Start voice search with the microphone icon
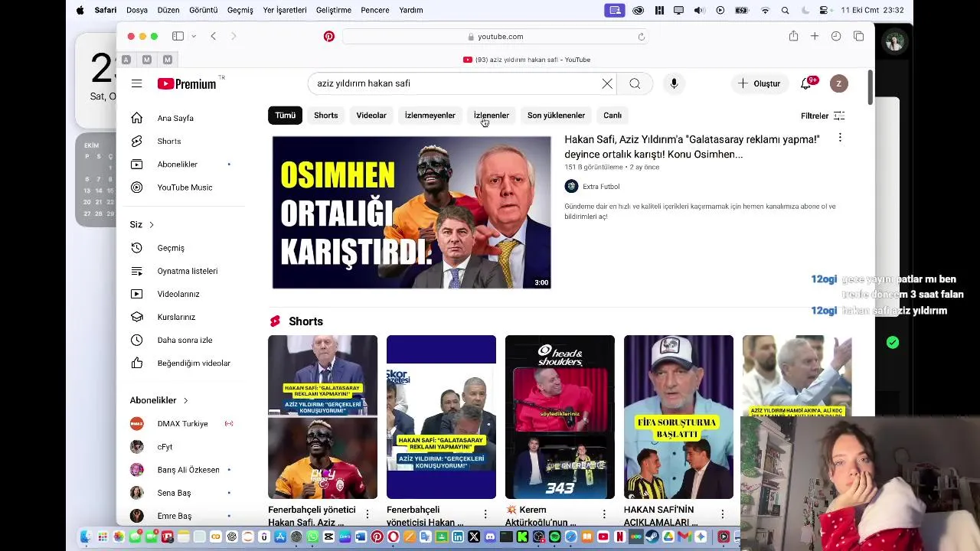The height and width of the screenshot is (551, 980). 674,83
